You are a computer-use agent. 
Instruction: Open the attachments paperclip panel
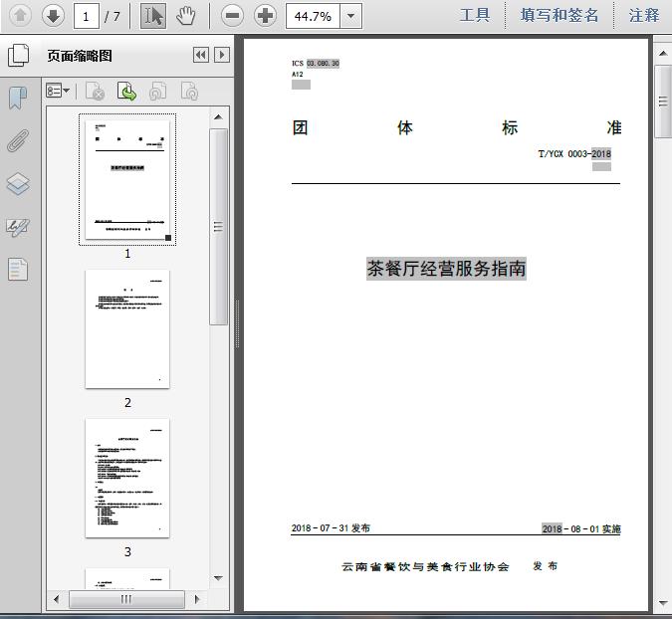(x=18, y=141)
